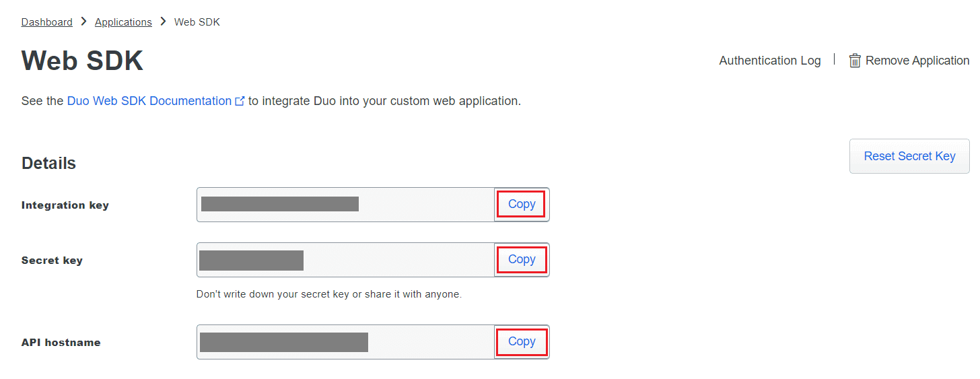Open Duo Web SDK Documentation link
980x379 pixels.
[x=149, y=101]
